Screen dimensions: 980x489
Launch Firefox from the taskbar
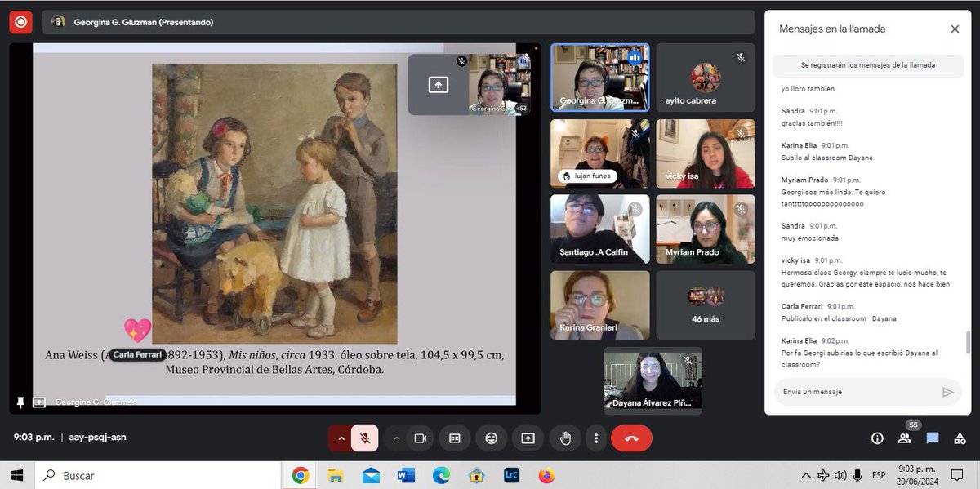click(x=546, y=474)
